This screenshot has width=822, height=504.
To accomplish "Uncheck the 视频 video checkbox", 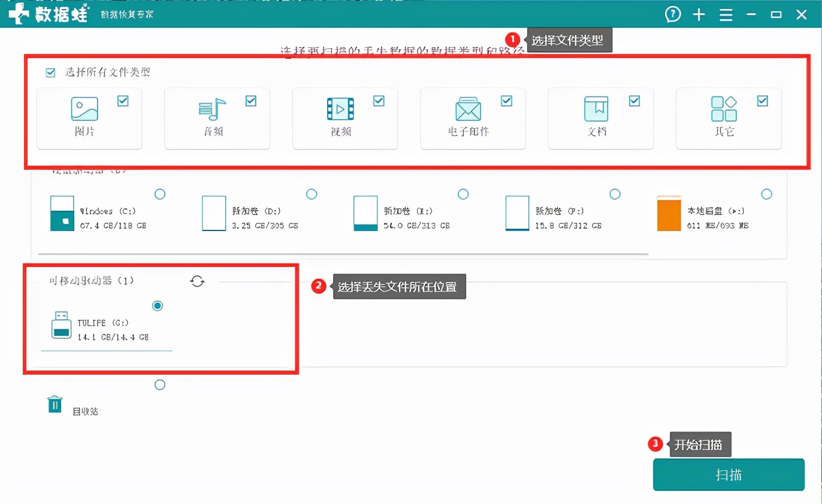I will (378, 101).
